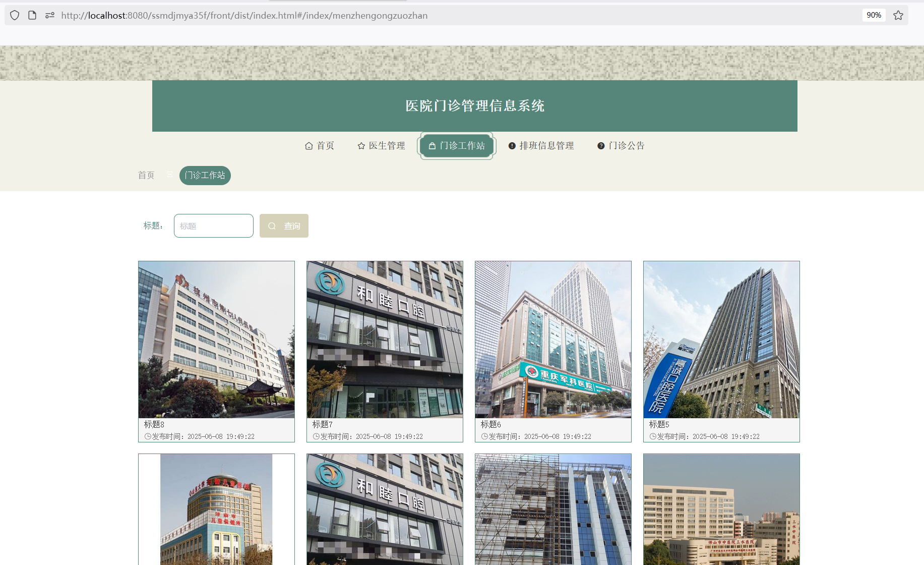Open 排班信息管理 menu item
The height and width of the screenshot is (565, 924).
[541, 146]
